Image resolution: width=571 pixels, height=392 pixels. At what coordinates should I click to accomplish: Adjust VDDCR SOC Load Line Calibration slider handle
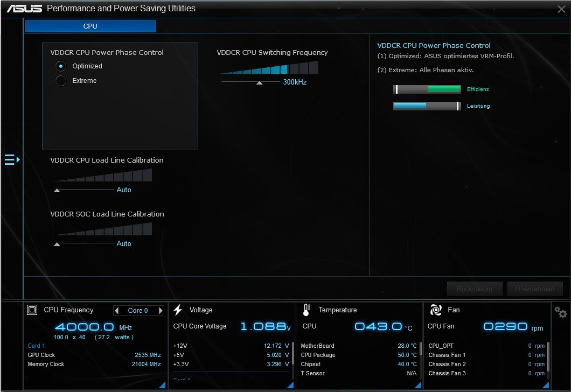pos(57,244)
